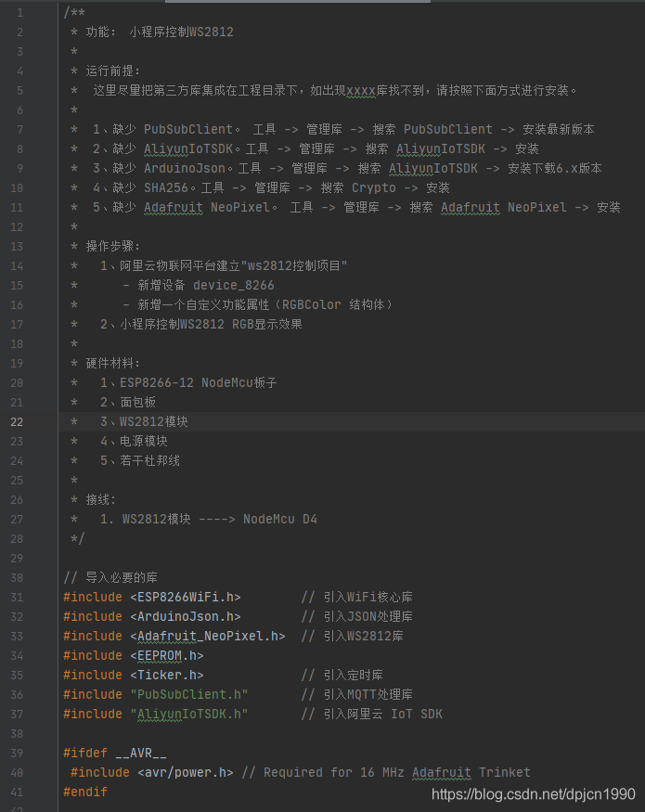This screenshot has width=645, height=812.
Task: Click 'RGB显示效果' on line 17
Action: click(x=266, y=325)
